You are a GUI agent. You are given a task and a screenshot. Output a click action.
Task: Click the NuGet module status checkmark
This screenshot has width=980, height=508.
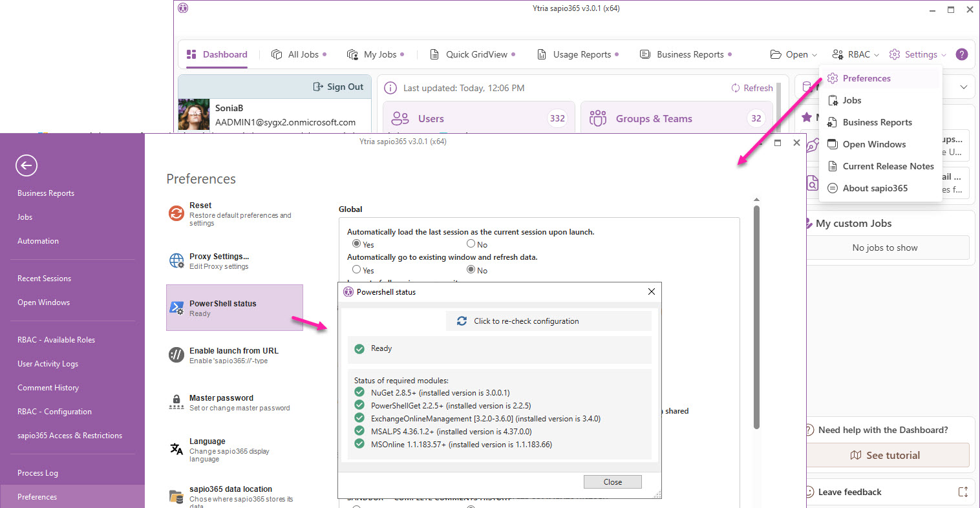tap(359, 392)
